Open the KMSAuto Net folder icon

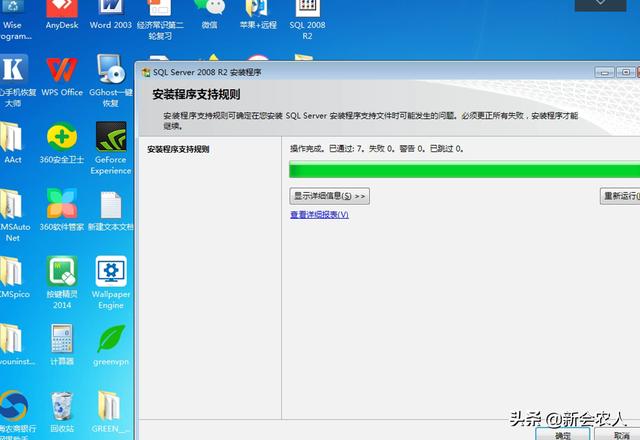14,215
